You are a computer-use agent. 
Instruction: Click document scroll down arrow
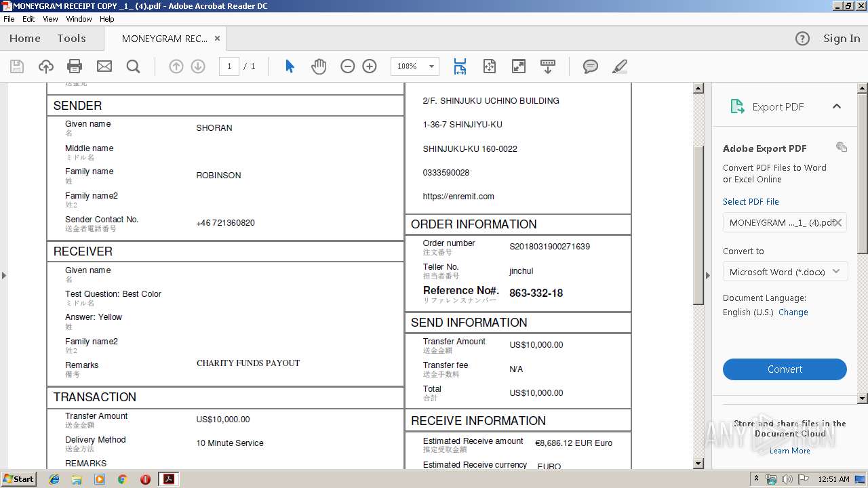(x=698, y=464)
